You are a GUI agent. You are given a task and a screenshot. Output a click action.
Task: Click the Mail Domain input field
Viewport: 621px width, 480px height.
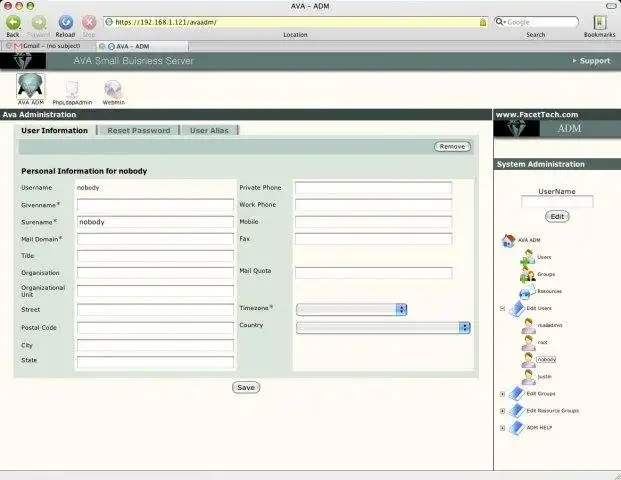coord(155,239)
